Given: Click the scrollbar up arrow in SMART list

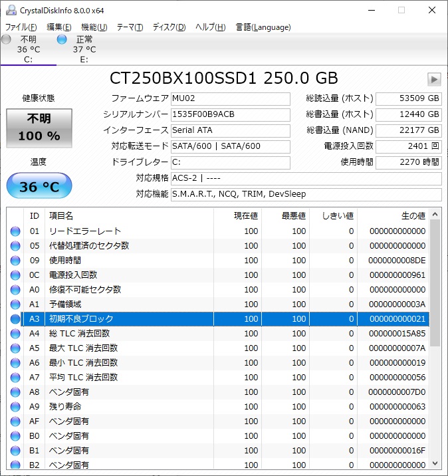Looking at the screenshot, I should click(x=435, y=214).
